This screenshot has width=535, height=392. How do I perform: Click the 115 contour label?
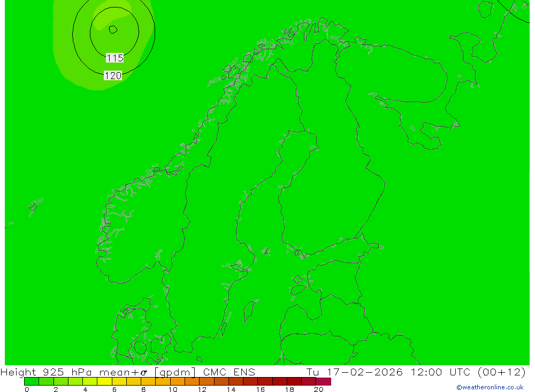coord(114,58)
